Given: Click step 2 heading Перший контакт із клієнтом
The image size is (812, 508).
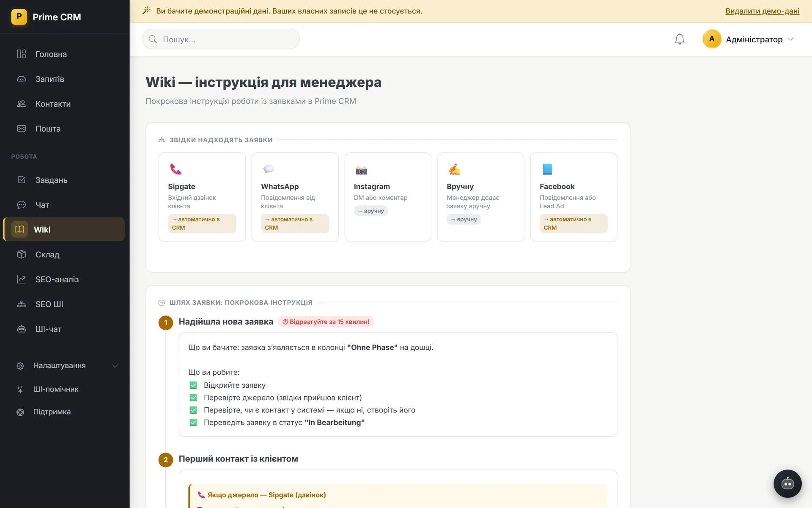Looking at the screenshot, I should pyautogui.click(x=238, y=459).
